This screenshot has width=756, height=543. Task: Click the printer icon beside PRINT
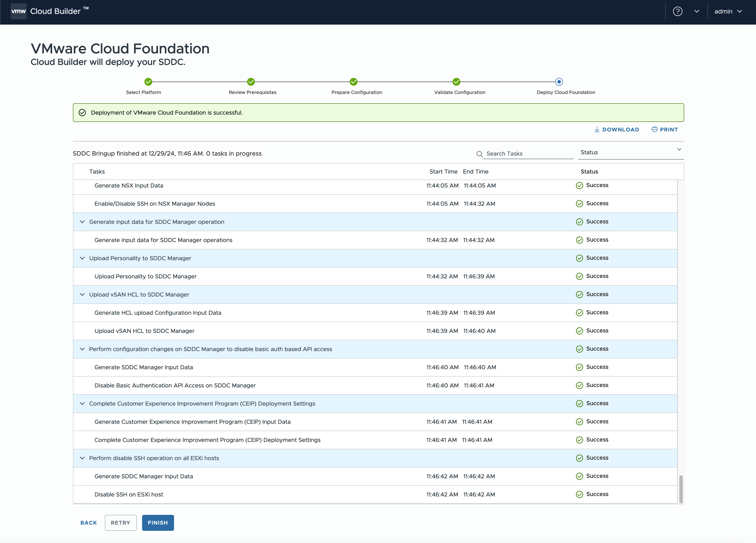[654, 130]
